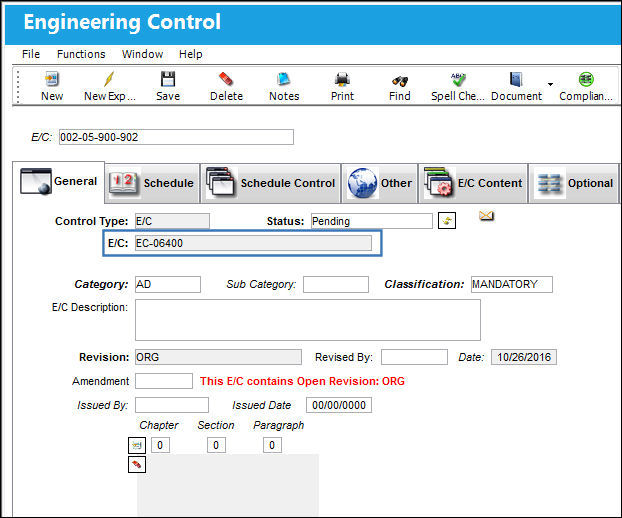Click the status change button beside Pending
The width and height of the screenshot is (622, 518).
click(447, 221)
